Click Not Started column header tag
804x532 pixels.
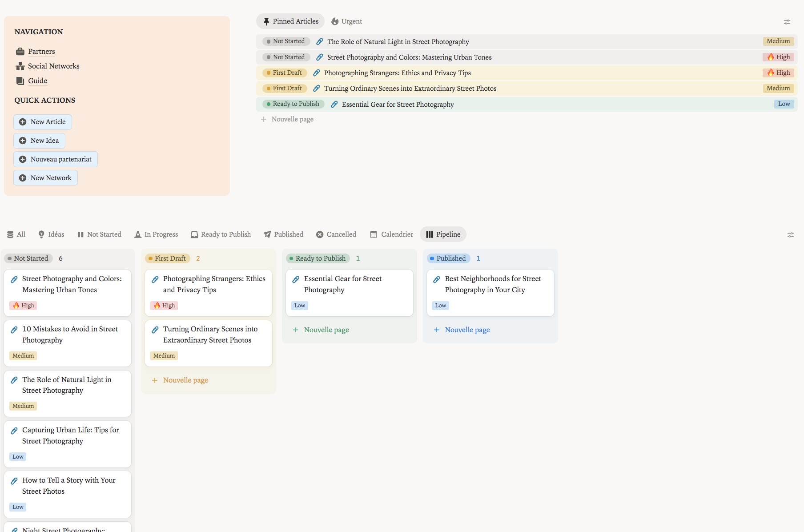[x=28, y=258]
